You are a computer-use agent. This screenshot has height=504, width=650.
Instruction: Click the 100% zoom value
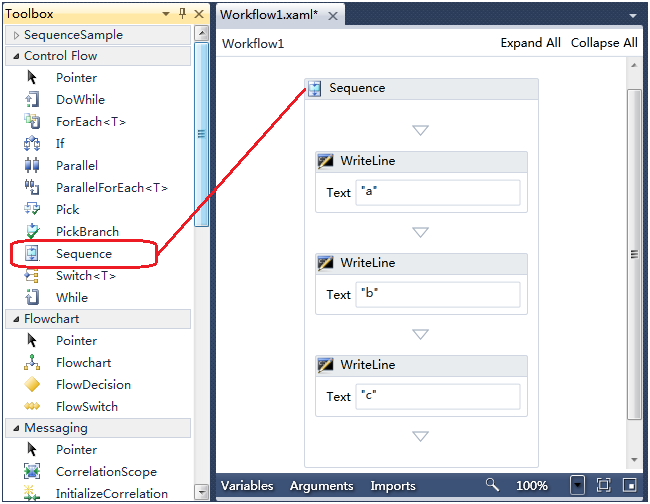point(531,485)
